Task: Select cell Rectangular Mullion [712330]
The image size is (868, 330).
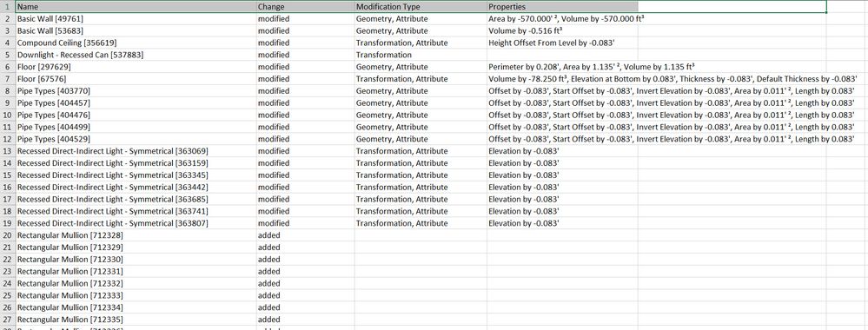Action: click(x=136, y=260)
